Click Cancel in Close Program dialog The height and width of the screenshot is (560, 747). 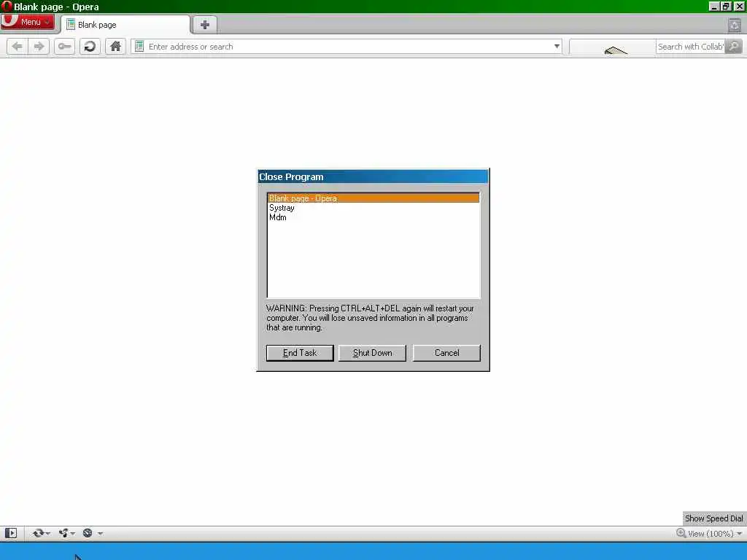pos(447,353)
